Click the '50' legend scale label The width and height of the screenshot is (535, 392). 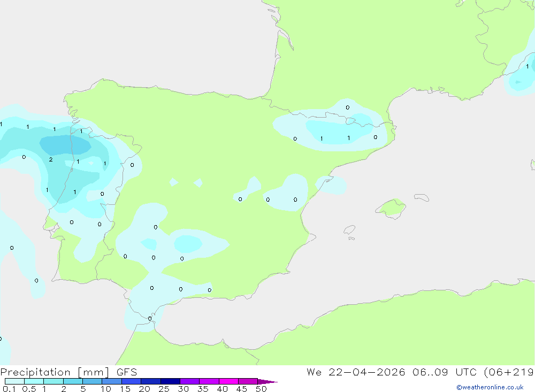[x=261, y=389]
